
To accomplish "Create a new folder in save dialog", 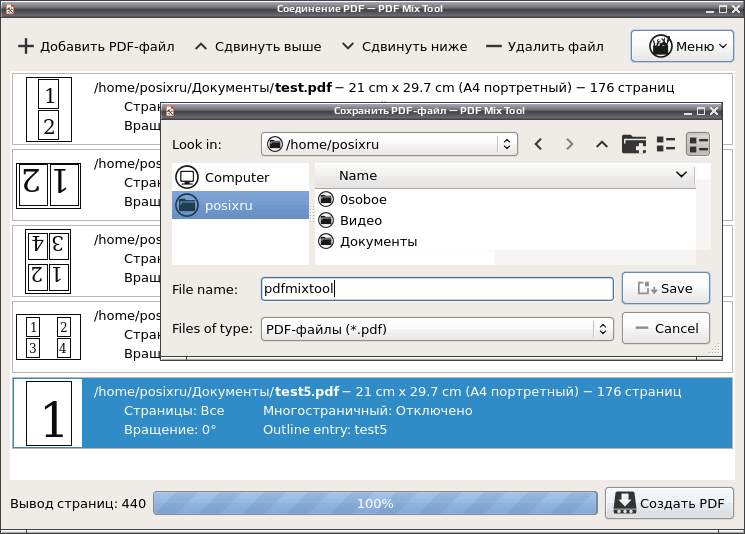I will (634, 144).
